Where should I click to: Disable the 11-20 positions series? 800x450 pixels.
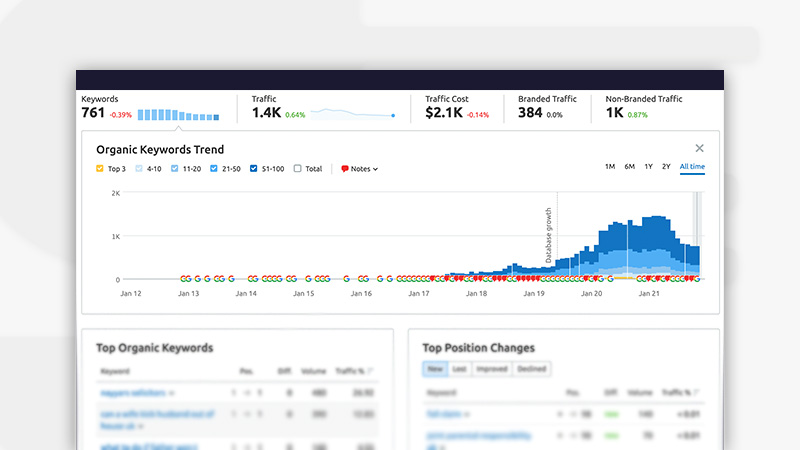175,169
